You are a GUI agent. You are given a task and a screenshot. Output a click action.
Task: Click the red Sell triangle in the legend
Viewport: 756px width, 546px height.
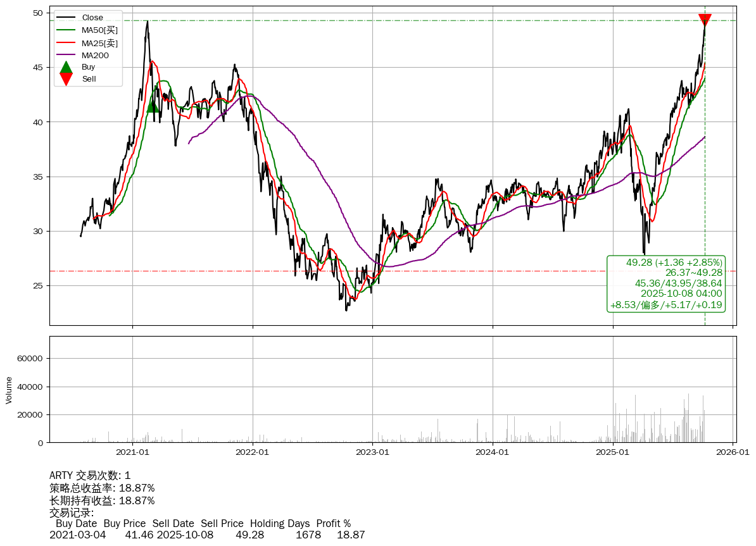coord(66,79)
